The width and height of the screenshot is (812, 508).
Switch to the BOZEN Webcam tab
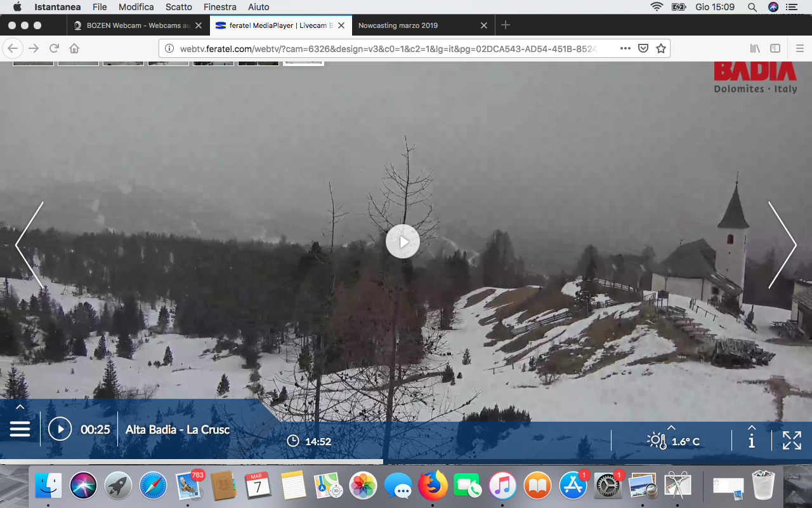click(x=138, y=25)
